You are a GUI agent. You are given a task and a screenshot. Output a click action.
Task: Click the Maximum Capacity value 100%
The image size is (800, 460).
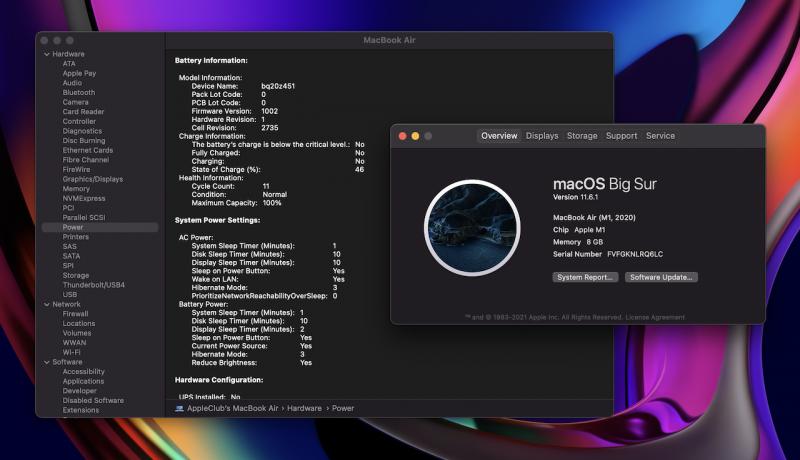coord(272,203)
